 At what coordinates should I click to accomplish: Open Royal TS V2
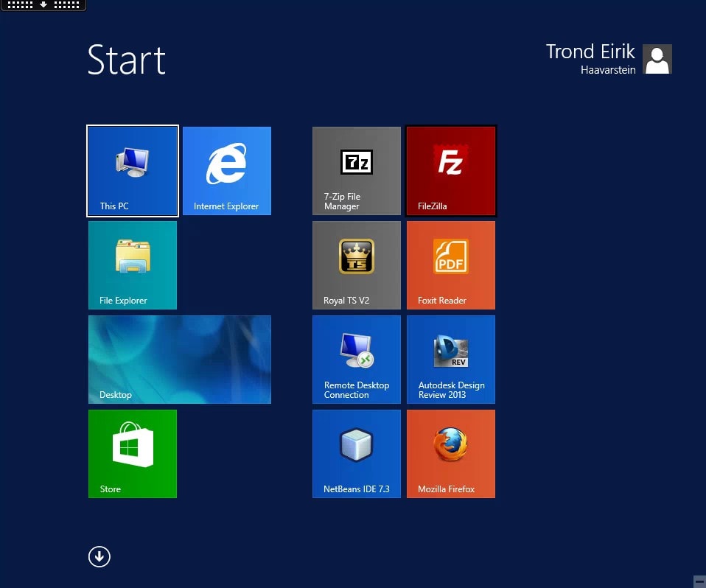(357, 265)
